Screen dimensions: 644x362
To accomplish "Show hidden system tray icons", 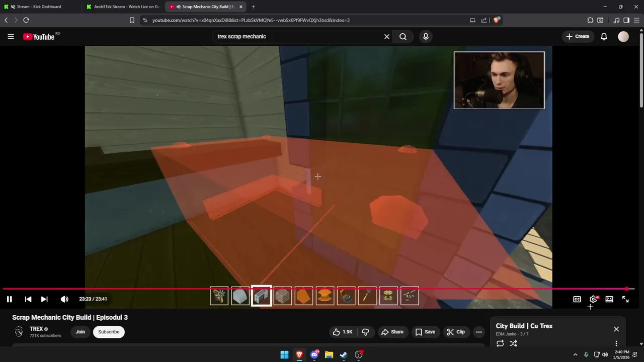I will [576, 355].
